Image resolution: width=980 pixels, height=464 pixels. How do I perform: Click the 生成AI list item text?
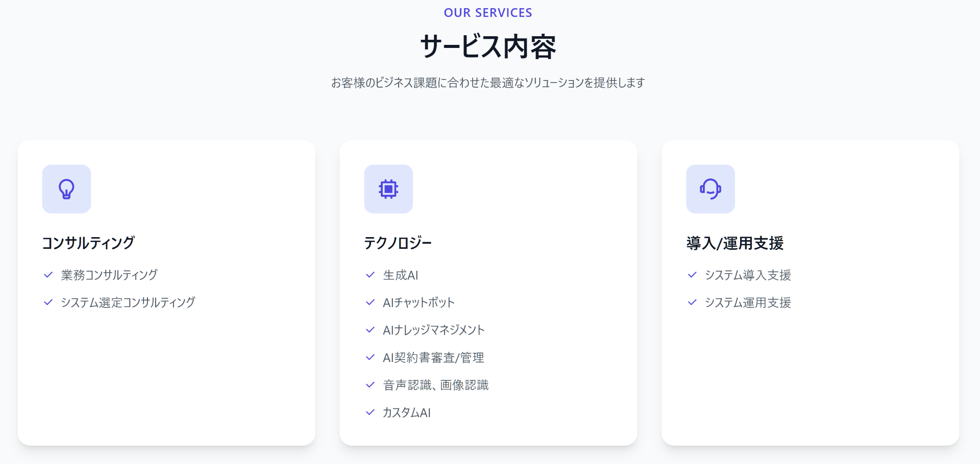click(401, 275)
